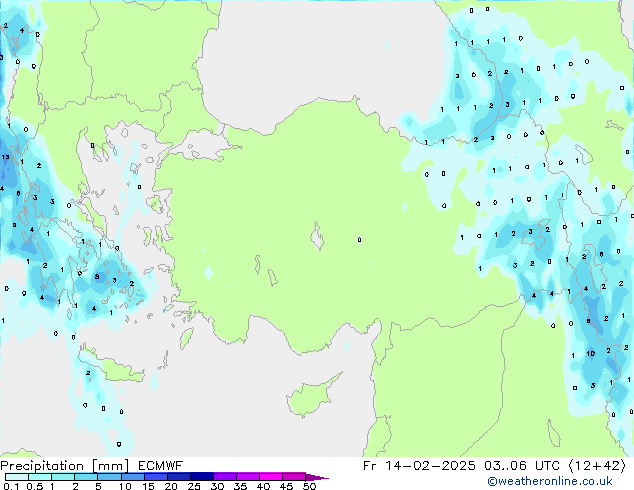
Task: Click the 0.5–1 mm legend color swatch
Action: [40, 477]
